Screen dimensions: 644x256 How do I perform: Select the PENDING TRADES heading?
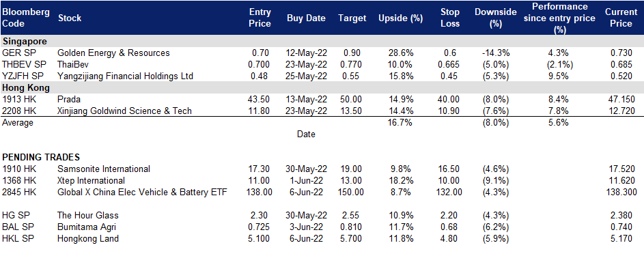tap(41, 157)
